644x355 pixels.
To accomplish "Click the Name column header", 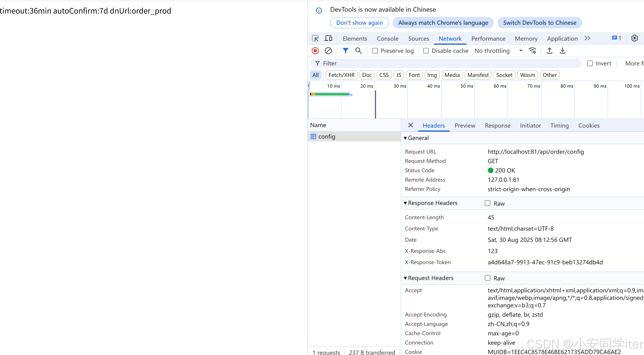I will (354, 125).
